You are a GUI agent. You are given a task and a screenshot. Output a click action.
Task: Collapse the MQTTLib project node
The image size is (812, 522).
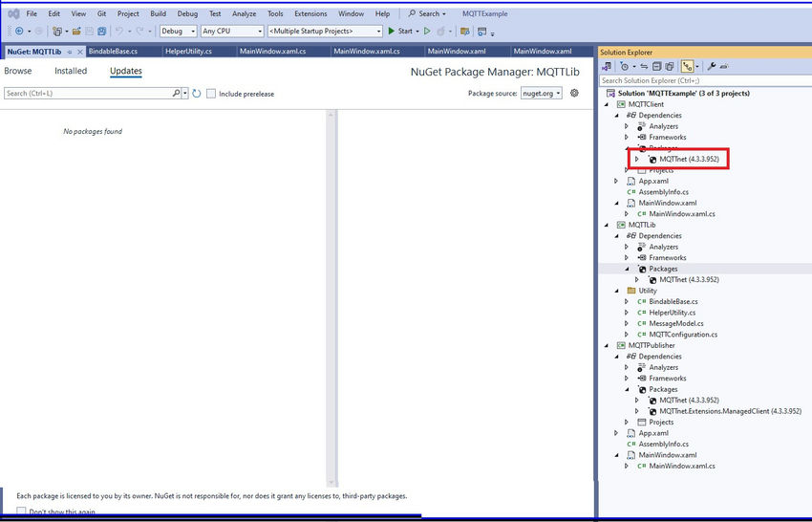tap(607, 225)
